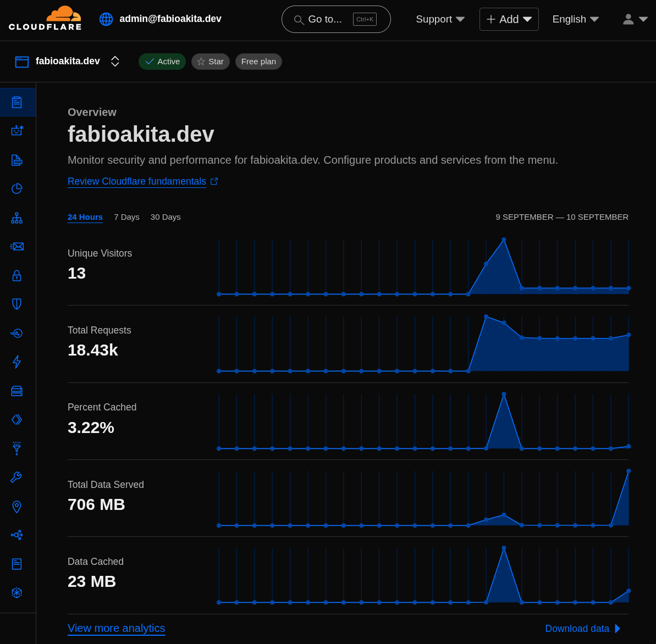The image size is (656, 644).
Task: Click the Unique Visitors value 13
Action: (x=76, y=273)
